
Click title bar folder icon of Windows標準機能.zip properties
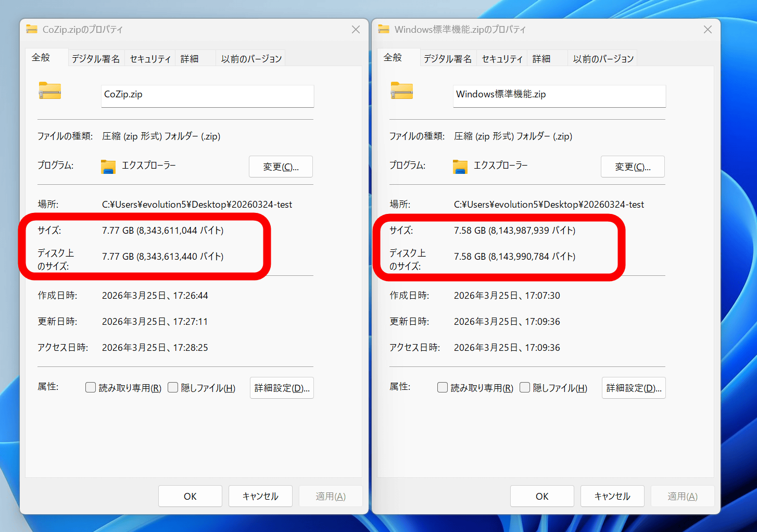coord(384,30)
